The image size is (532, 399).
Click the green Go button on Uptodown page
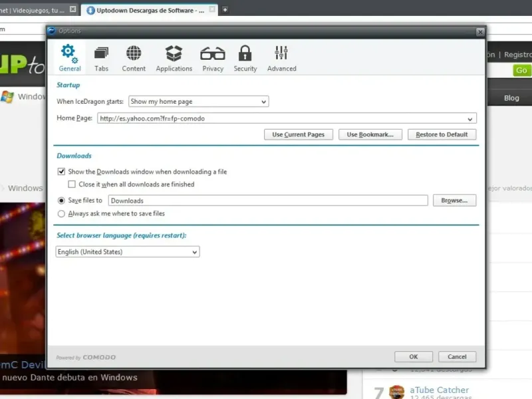[521, 70]
